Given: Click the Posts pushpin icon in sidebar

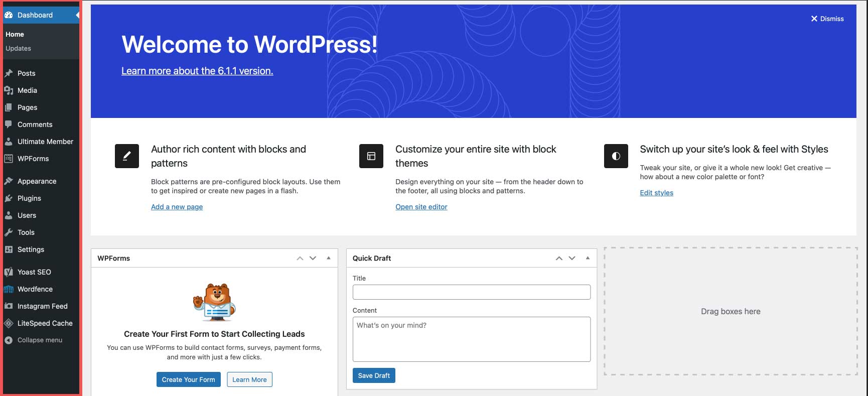Looking at the screenshot, I should click(9, 73).
